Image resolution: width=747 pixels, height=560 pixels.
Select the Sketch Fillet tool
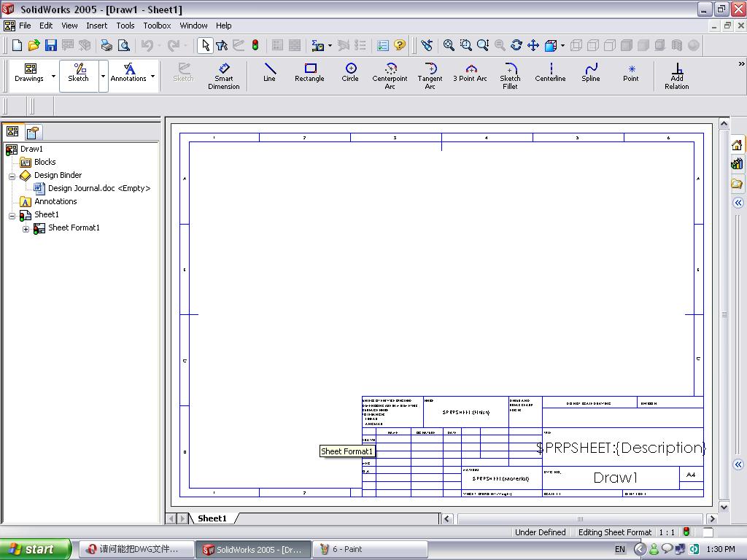(510, 76)
